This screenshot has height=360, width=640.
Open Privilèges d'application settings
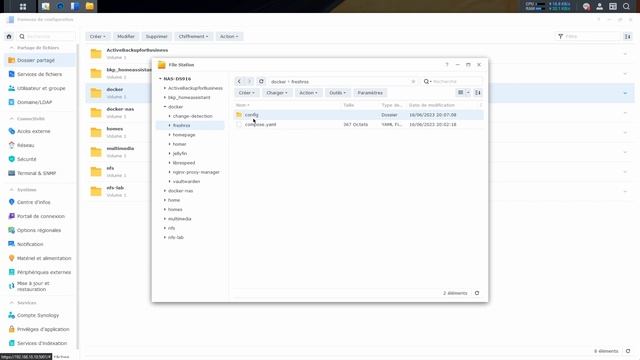click(x=40, y=329)
